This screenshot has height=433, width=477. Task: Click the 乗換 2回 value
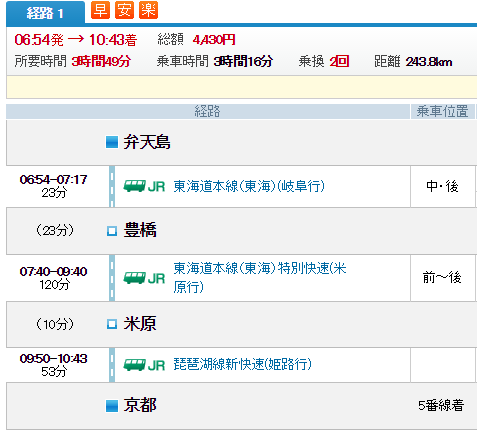coord(339,61)
